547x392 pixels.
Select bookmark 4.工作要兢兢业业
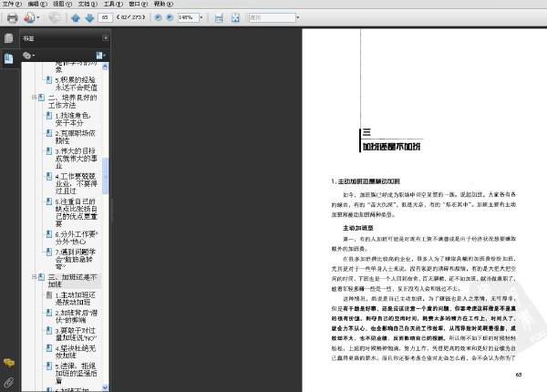pos(76,183)
